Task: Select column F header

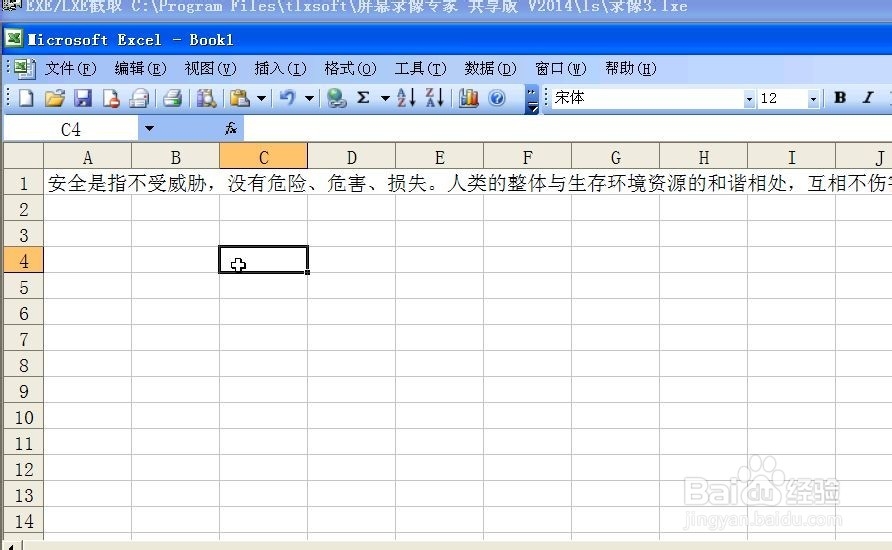Action: tap(527, 156)
